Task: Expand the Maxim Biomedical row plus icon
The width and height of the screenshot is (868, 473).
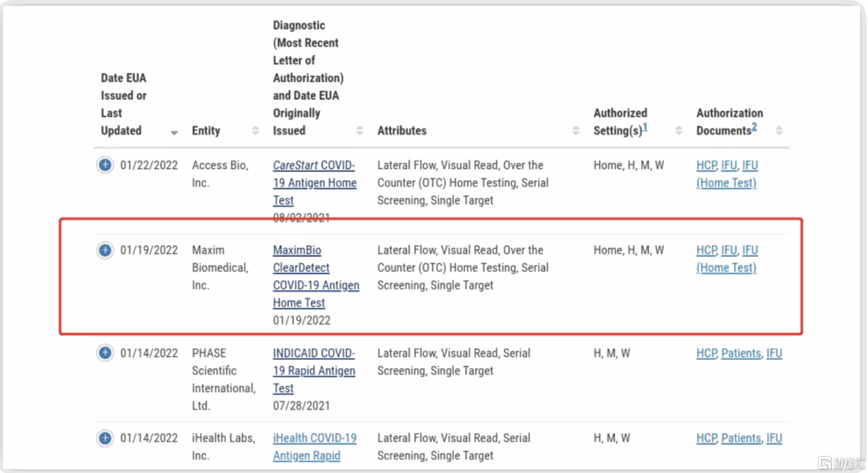Action: point(105,251)
